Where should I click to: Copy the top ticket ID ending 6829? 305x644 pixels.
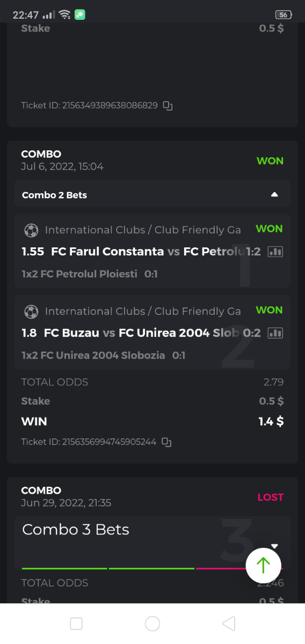pyautogui.click(x=168, y=106)
